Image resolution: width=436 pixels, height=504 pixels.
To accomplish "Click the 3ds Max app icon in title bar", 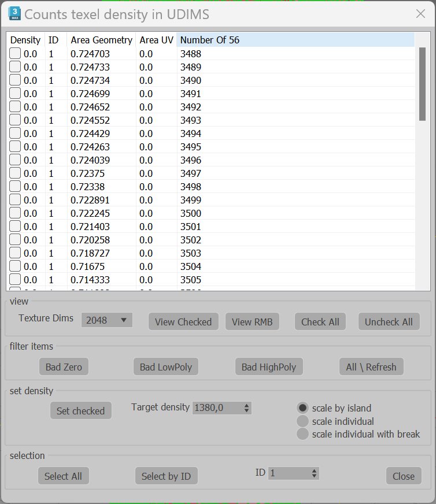I will tap(14, 14).
